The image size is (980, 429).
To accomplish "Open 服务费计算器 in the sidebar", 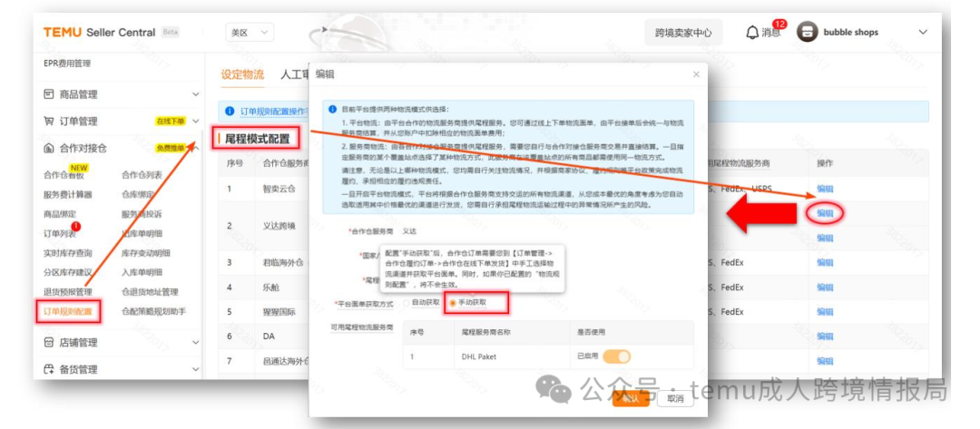I will click(68, 195).
